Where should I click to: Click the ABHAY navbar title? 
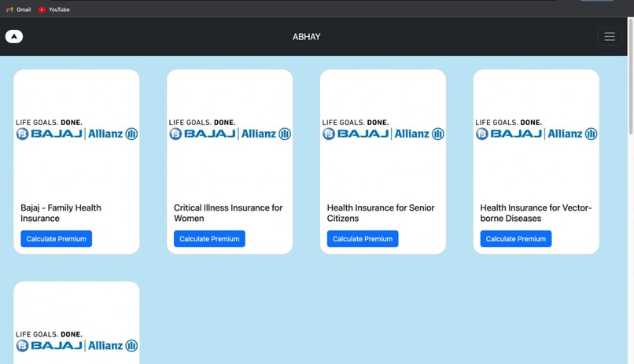pos(307,37)
